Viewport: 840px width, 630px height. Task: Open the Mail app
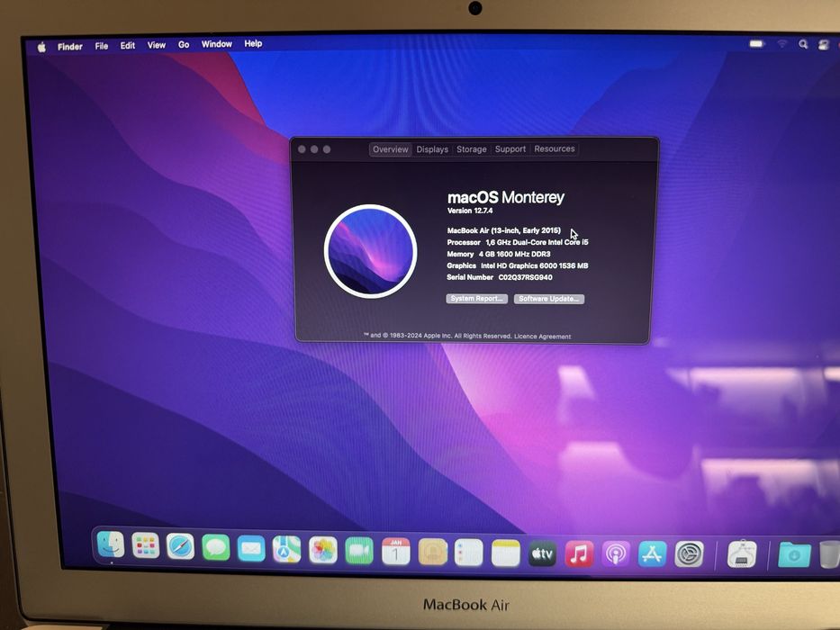[251, 549]
